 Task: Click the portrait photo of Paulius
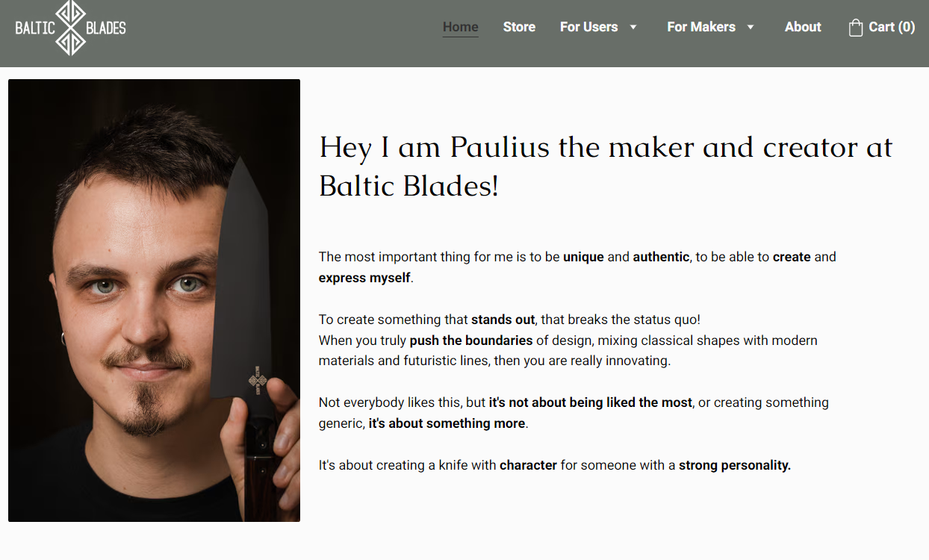(x=154, y=300)
